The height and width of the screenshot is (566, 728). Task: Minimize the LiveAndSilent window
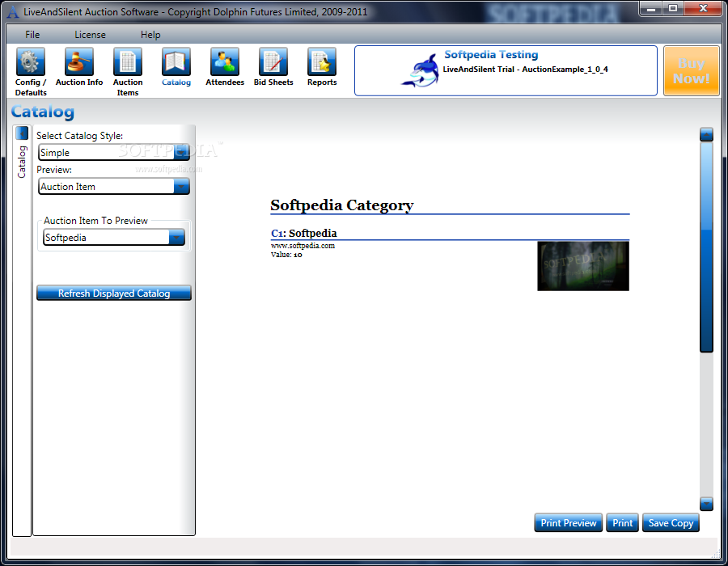point(651,9)
